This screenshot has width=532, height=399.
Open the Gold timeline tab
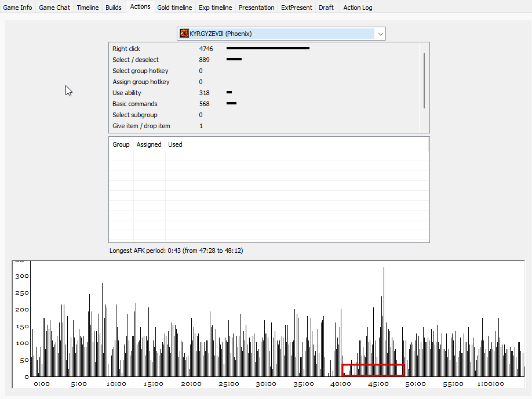coord(174,8)
